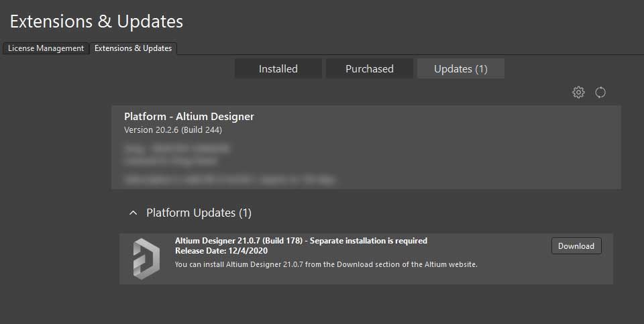Click the large Extensions & Updates page title
Image resolution: width=644 pixels, height=324 pixels.
click(x=97, y=21)
